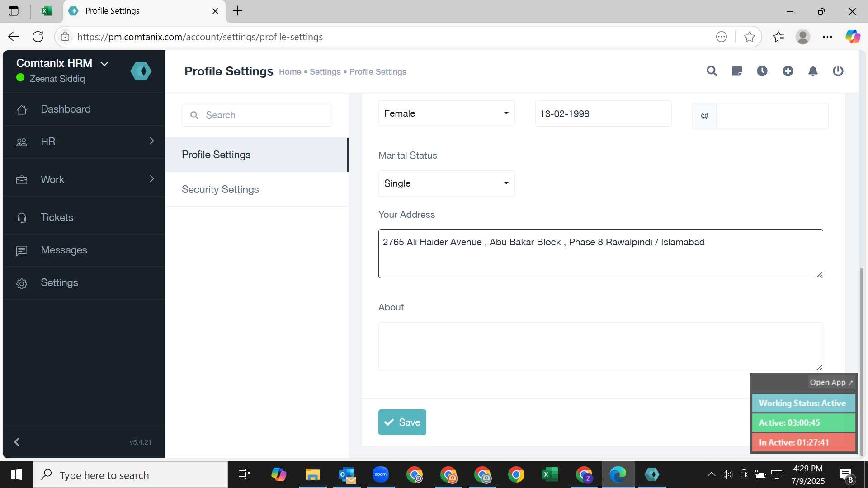868x488 pixels.
Task: Click the Home breadcrumb link
Action: 290,72
